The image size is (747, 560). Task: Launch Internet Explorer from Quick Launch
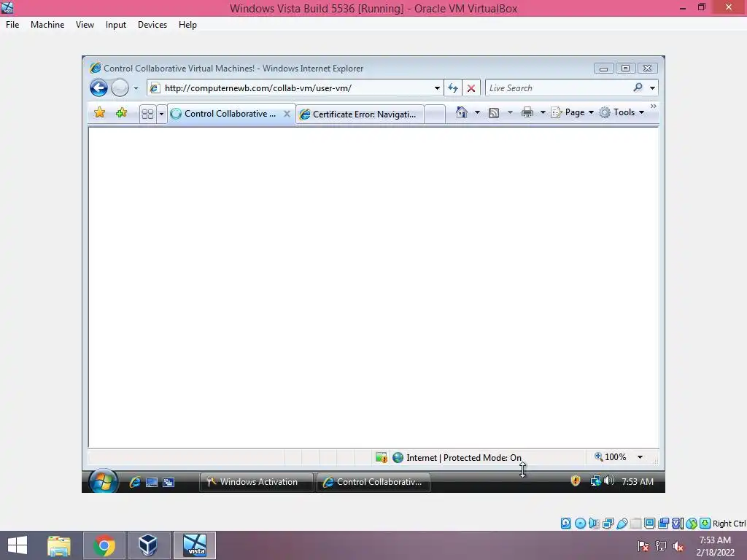(x=135, y=482)
